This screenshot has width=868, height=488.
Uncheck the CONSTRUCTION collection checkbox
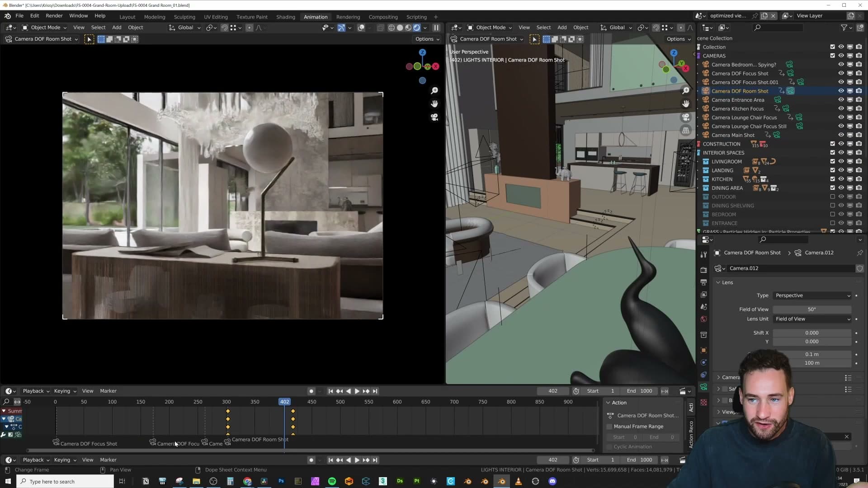click(x=832, y=144)
